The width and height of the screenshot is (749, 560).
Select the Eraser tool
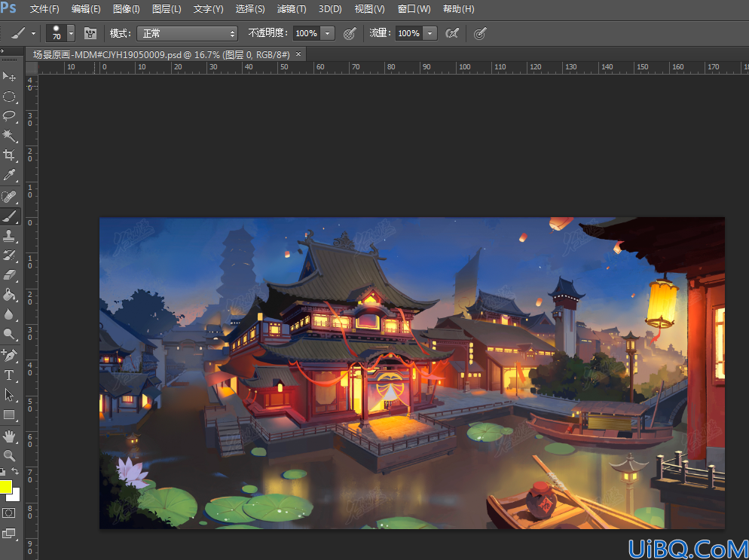click(9, 275)
